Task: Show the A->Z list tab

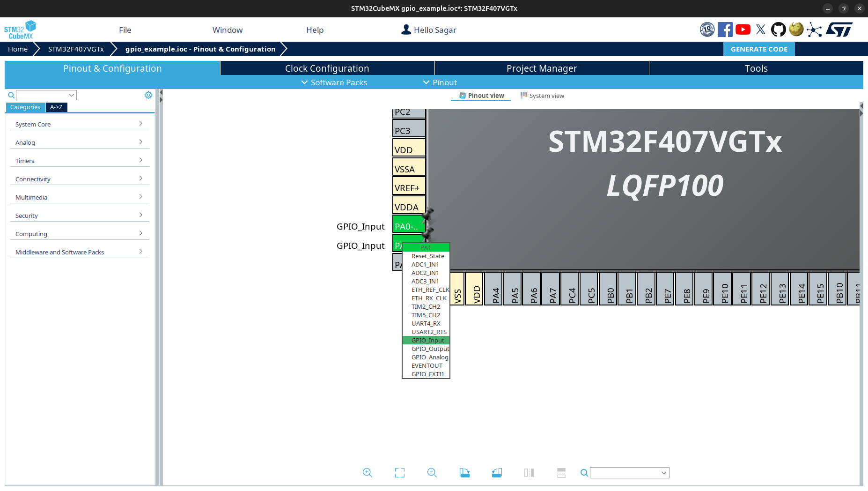Action: (x=56, y=107)
